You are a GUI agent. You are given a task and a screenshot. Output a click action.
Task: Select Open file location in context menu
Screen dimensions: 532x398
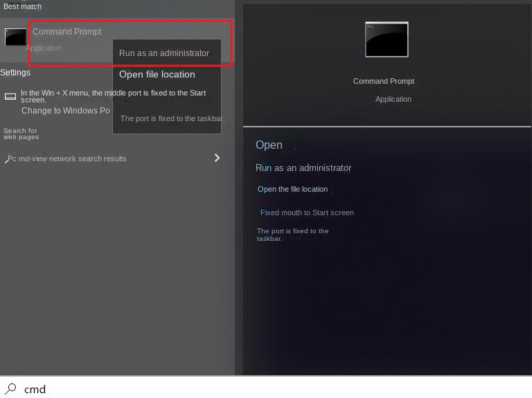[x=157, y=75]
